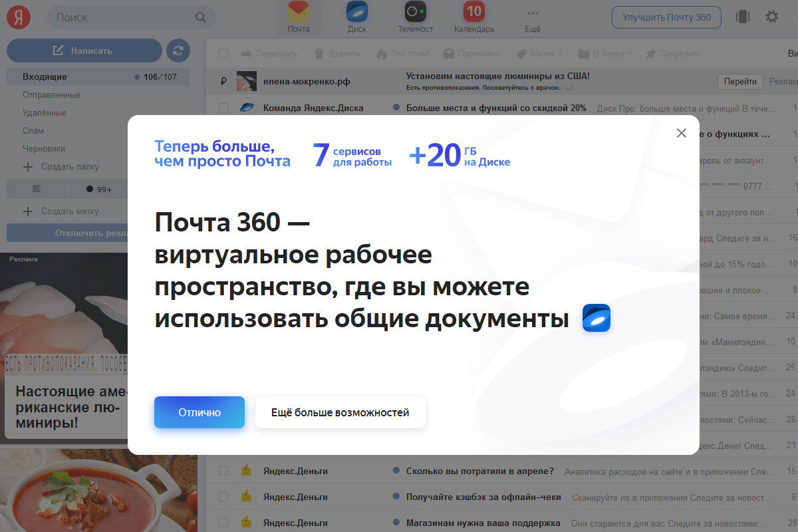Click the Отлично button
The height and width of the screenshot is (532, 798).
pos(199,412)
